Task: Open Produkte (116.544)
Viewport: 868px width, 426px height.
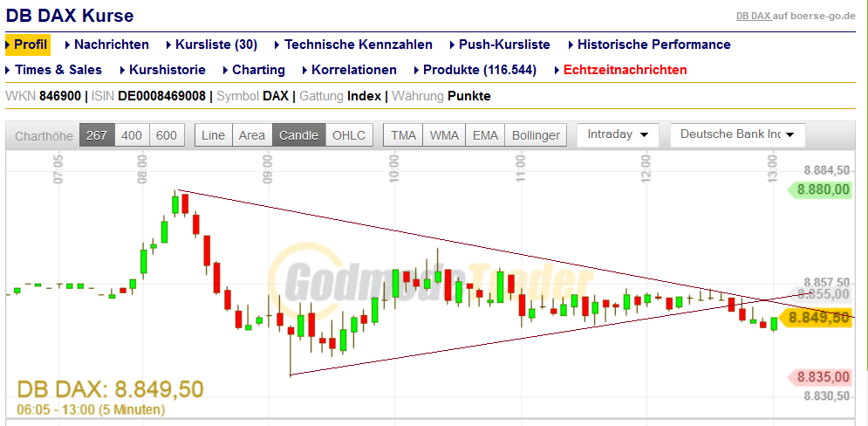Action: pos(480,70)
